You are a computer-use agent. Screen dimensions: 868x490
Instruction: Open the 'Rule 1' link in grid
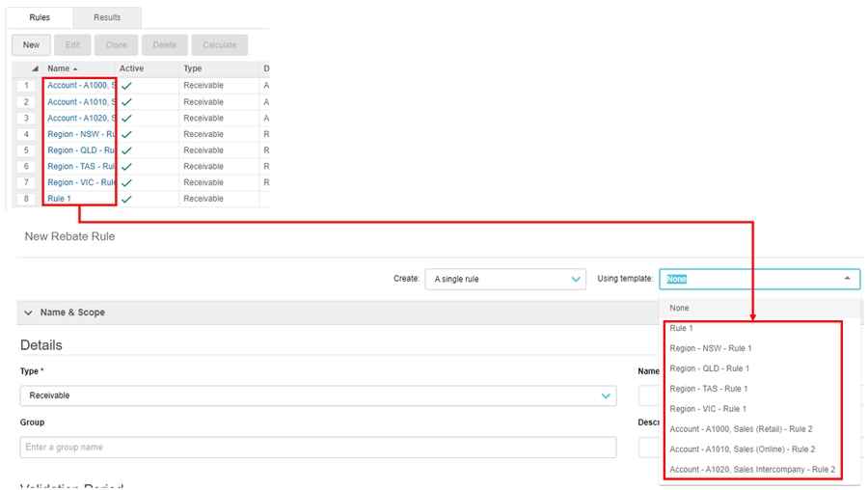(x=59, y=199)
